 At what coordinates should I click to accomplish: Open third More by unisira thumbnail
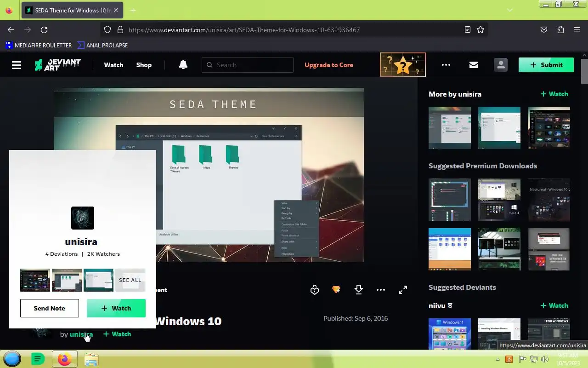pyautogui.click(x=549, y=128)
